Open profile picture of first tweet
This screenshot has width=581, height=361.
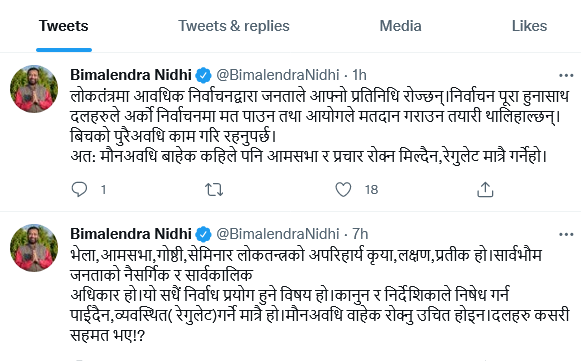(x=34, y=89)
